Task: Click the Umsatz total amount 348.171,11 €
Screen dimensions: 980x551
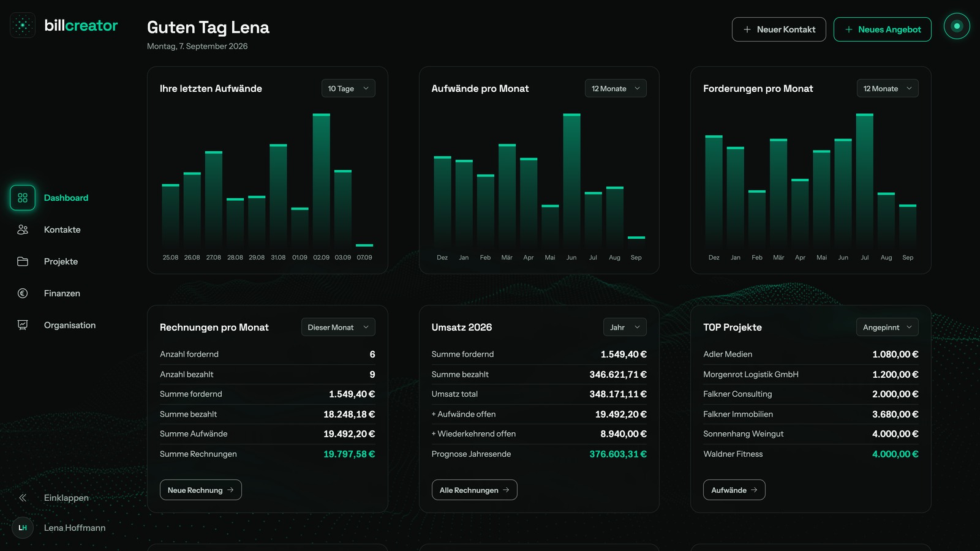Action: pyautogui.click(x=618, y=394)
